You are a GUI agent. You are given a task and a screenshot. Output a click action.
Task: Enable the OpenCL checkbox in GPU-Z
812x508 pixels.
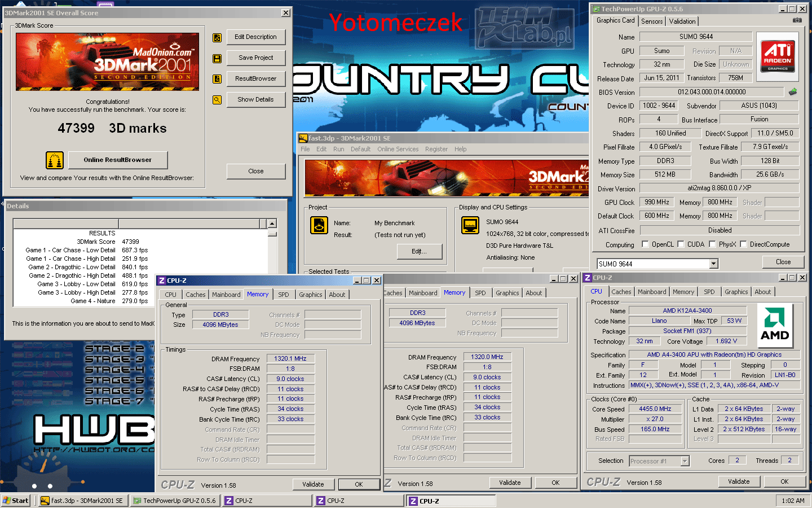point(645,244)
